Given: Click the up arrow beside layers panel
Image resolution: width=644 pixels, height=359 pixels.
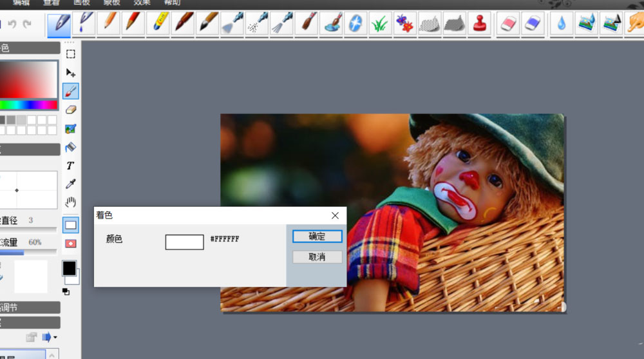Looking at the screenshot, I should pos(52,354).
